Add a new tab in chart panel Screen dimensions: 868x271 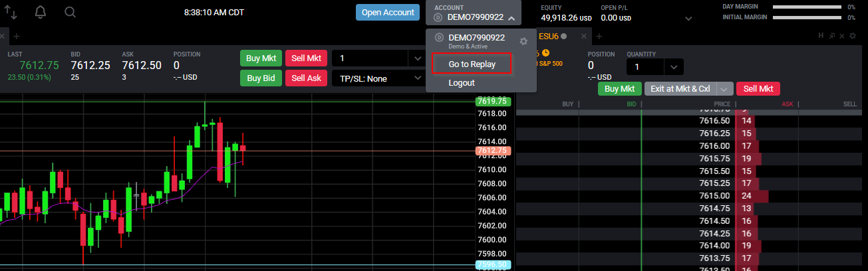17,36
